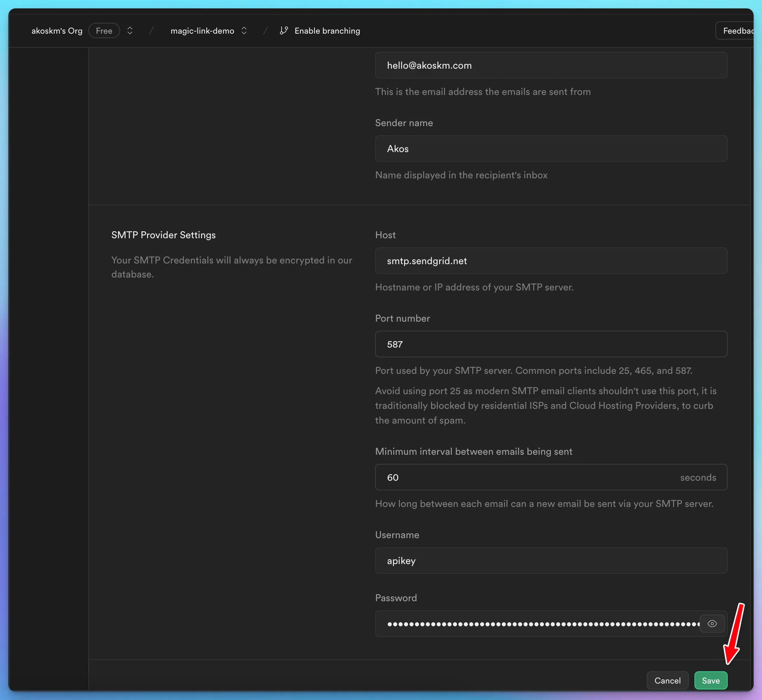Click 'Name displayed in the recipient's inbox' hint
The image size is (762, 700).
tap(461, 175)
